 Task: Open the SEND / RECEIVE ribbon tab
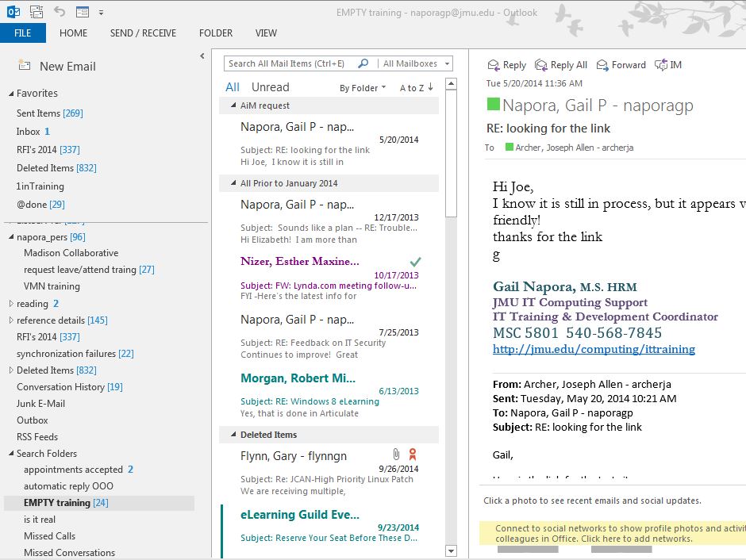143,33
